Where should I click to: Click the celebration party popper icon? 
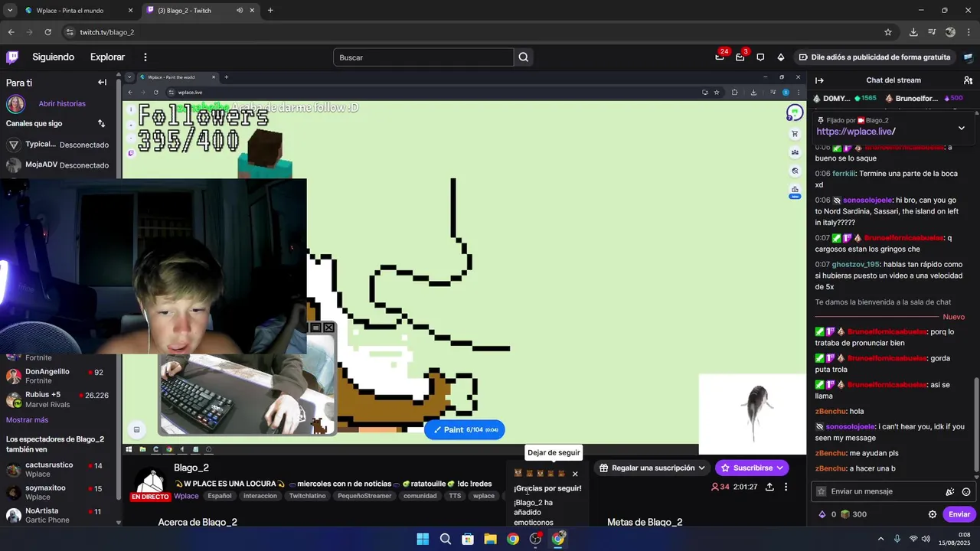950,491
